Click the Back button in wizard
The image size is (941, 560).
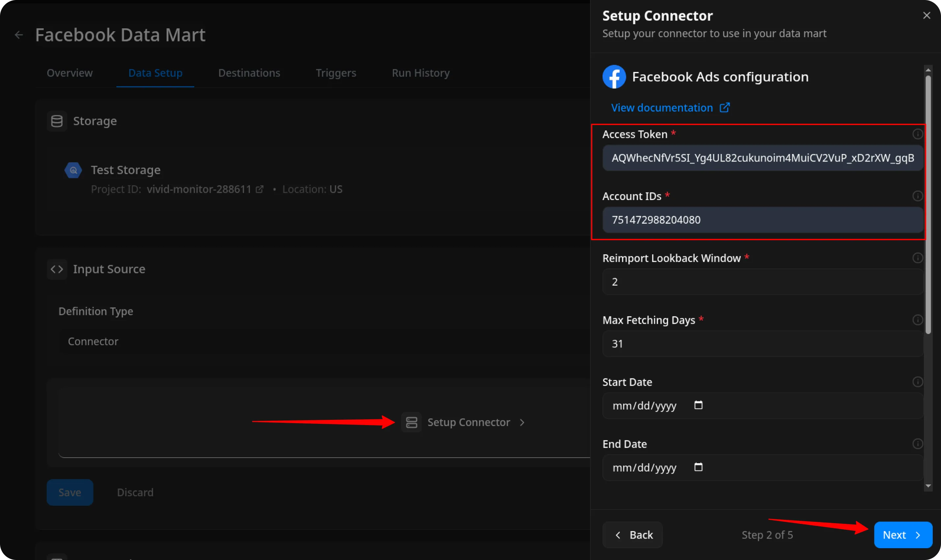[632, 535]
